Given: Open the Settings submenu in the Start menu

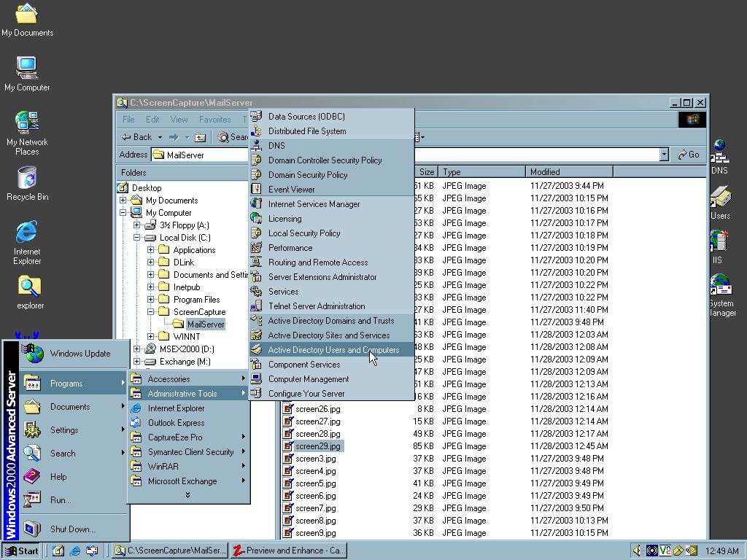Looking at the screenshot, I should (x=74, y=430).
